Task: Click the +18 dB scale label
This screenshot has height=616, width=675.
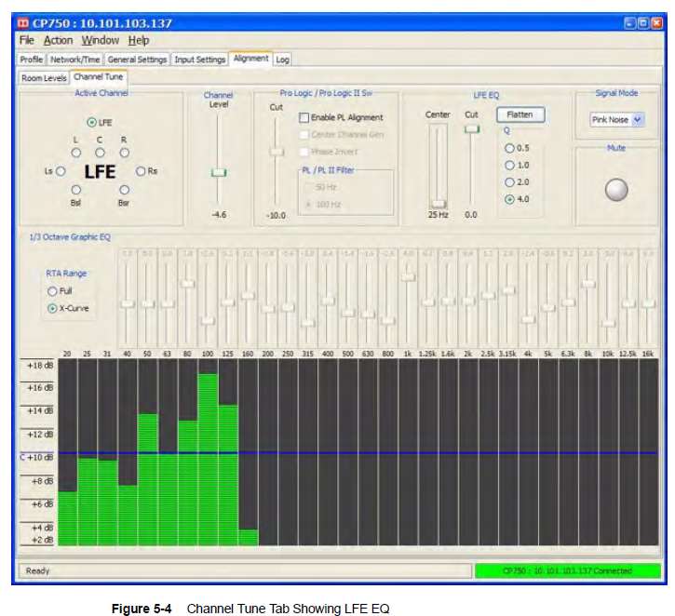Action: pos(40,365)
